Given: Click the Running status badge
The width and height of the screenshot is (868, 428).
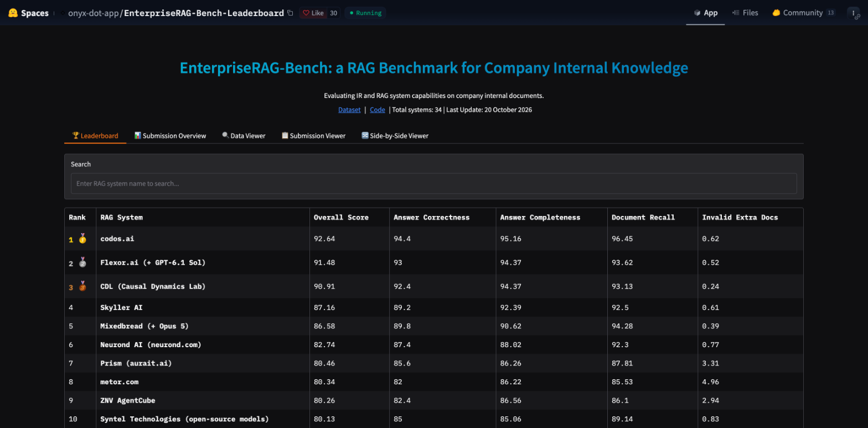Looking at the screenshot, I should 365,13.
